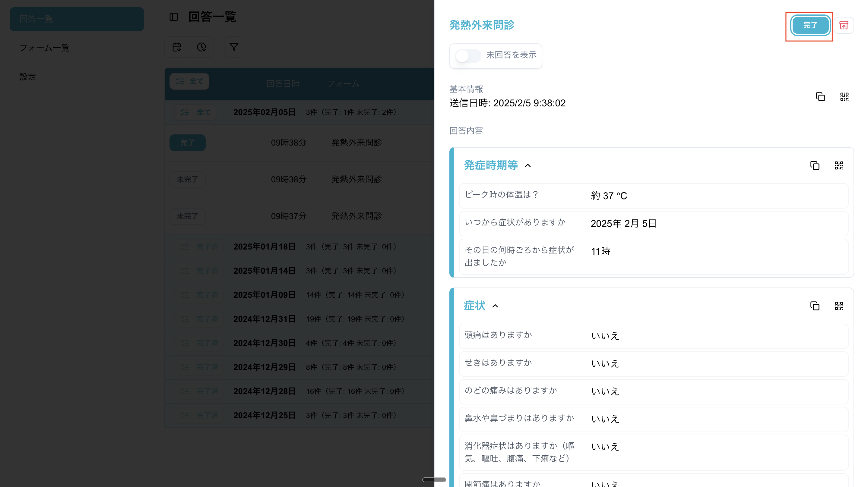Click the sidebar panel toggle icon
The height and width of the screenshot is (487, 868).
pos(173,17)
